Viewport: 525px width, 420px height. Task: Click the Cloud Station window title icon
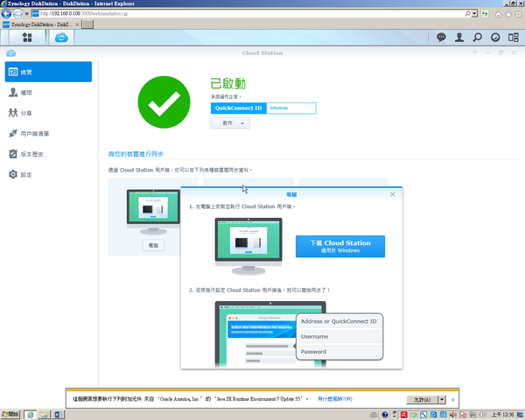11,52
